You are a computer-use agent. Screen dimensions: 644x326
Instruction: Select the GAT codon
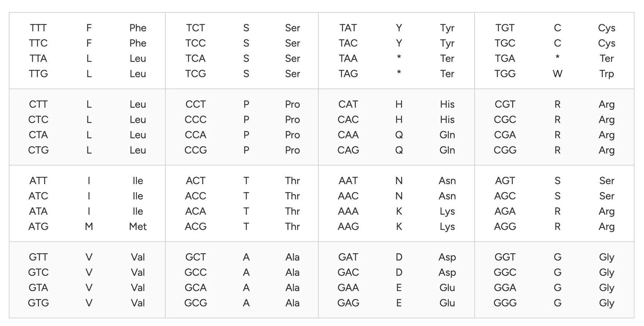(x=348, y=257)
